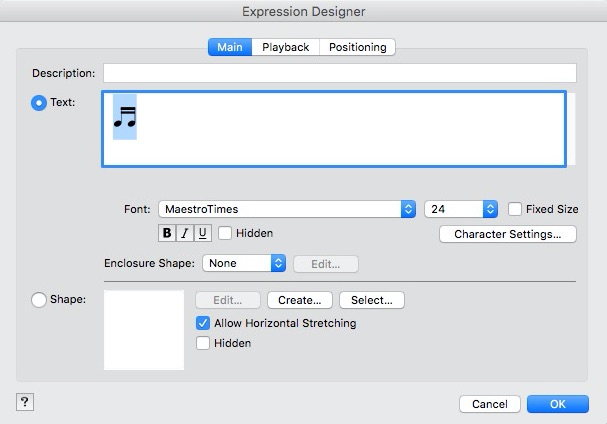Toggle Underline text style button
Screen dimensions: 607x424
(203, 234)
